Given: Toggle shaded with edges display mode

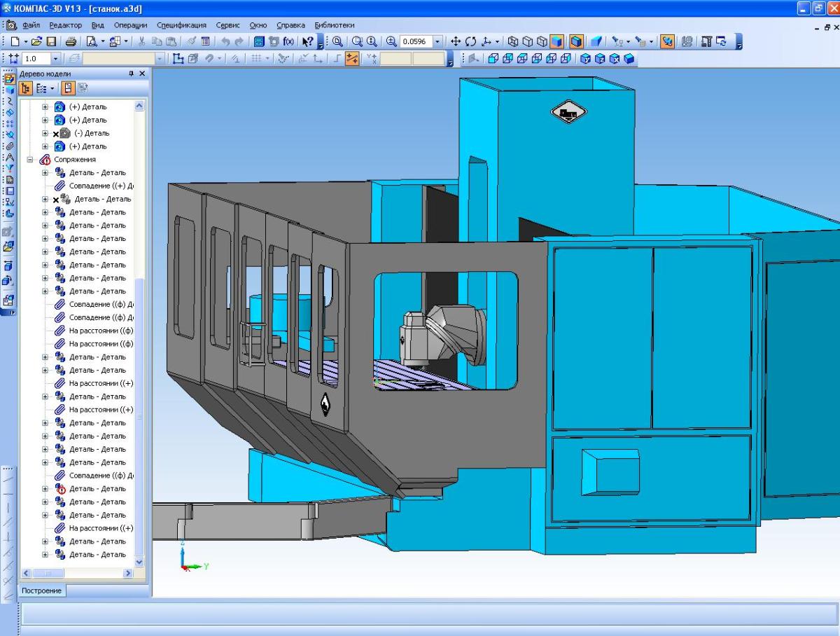Looking at the screenshot, I should (x=575, y=42).
